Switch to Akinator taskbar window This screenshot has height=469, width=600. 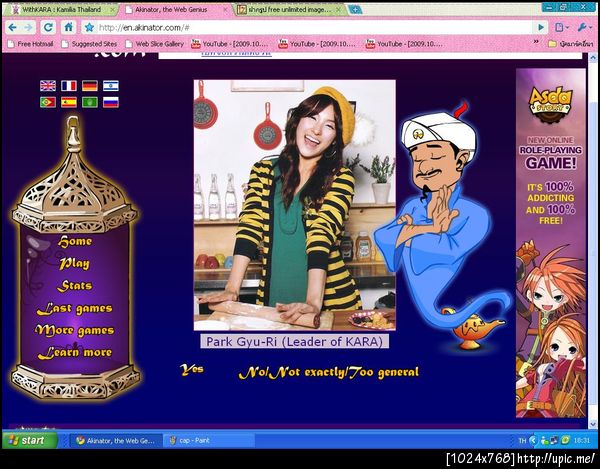(x=116, y=440)
